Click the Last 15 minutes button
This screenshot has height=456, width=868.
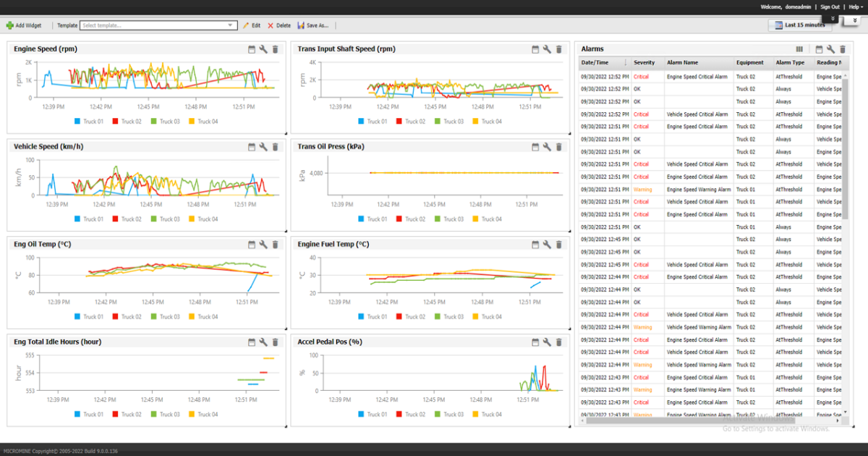pos(799,25)
